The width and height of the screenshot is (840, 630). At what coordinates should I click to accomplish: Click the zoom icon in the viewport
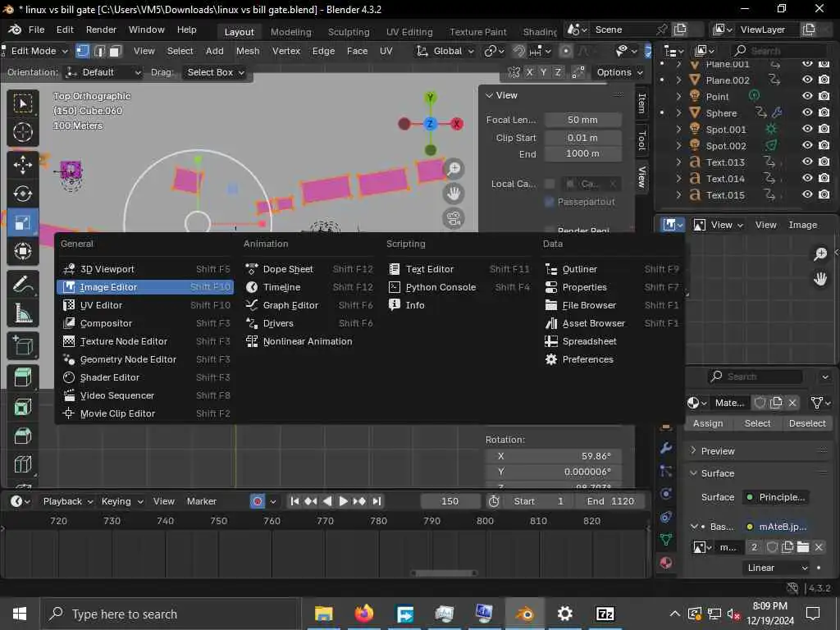(454, 168)
